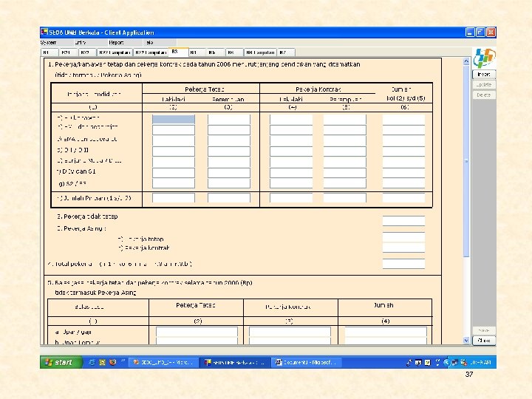Open the Windows start menu
Viewport: 532px width, 399px height.
point(61,362)
